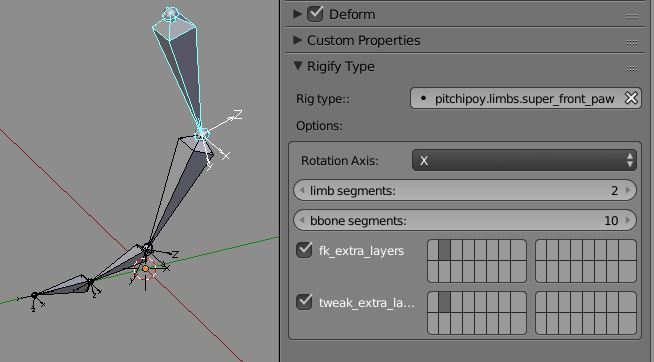654x362 pixels.
Task: Click the Deform panel grip icon
Action: tap(631, 16)
